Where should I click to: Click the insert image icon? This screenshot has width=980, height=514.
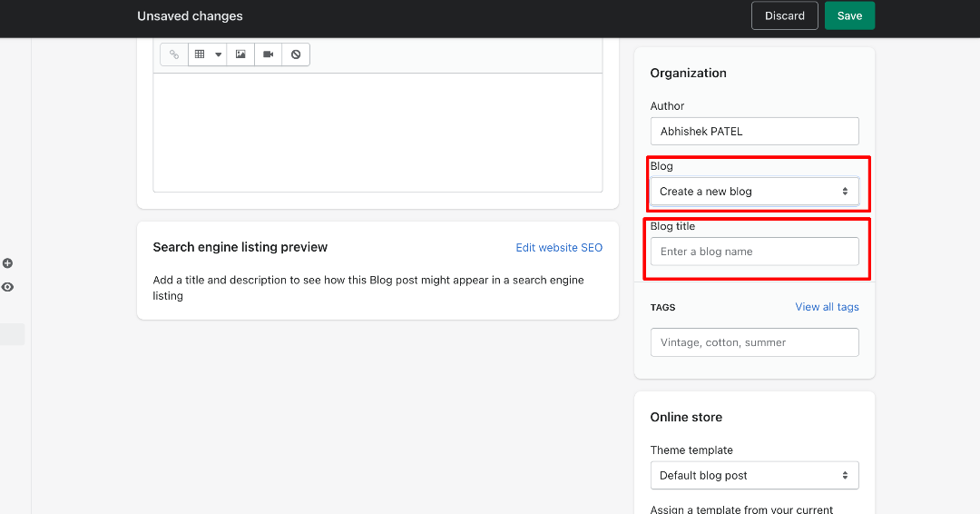pyautogui.click(x=240, y=54)
